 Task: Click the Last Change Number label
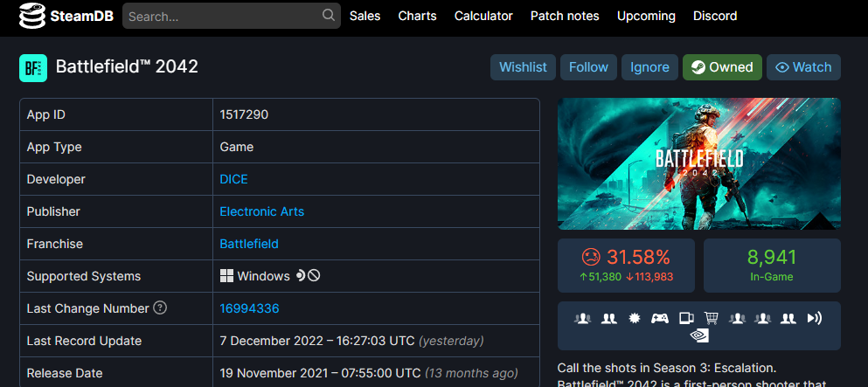coord(88,308)
